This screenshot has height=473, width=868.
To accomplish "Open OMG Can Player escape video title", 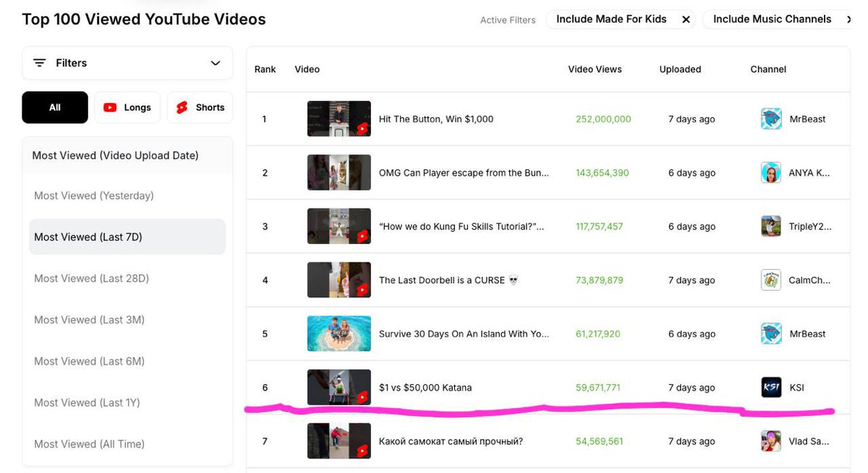I will pos(464,173).
